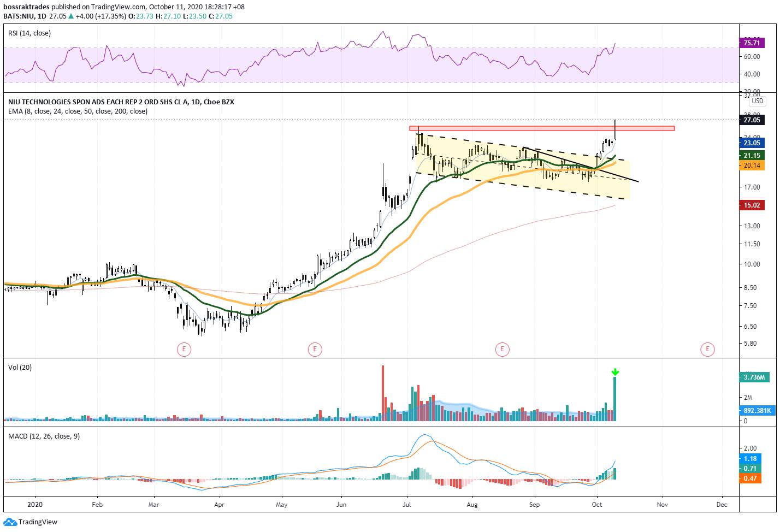The image size is (780, 532).
Task: Expand the EMA (8, 24, 50, 200) settings
Action: click(77, 111)
